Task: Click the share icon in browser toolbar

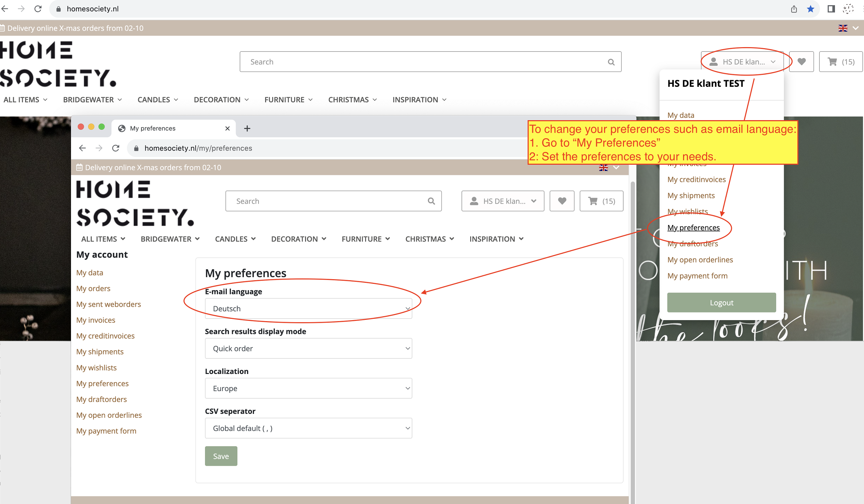Action: tap(794, 9)
